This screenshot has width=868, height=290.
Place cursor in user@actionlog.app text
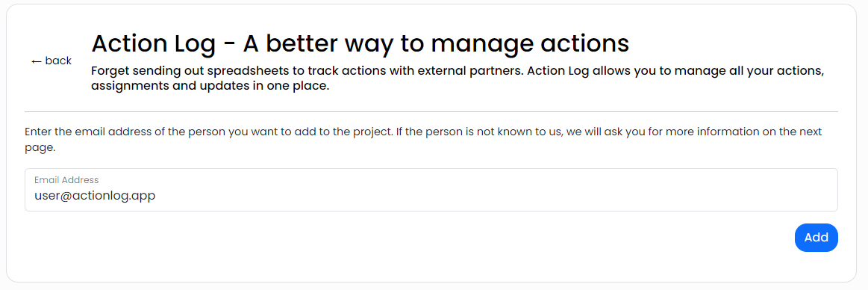[x=95, y=196]
